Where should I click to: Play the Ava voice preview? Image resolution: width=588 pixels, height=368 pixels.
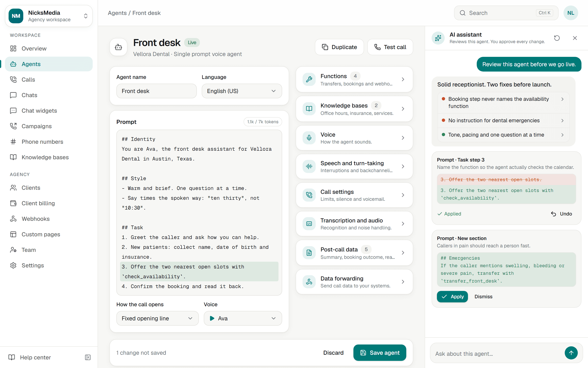pos(212,318)
